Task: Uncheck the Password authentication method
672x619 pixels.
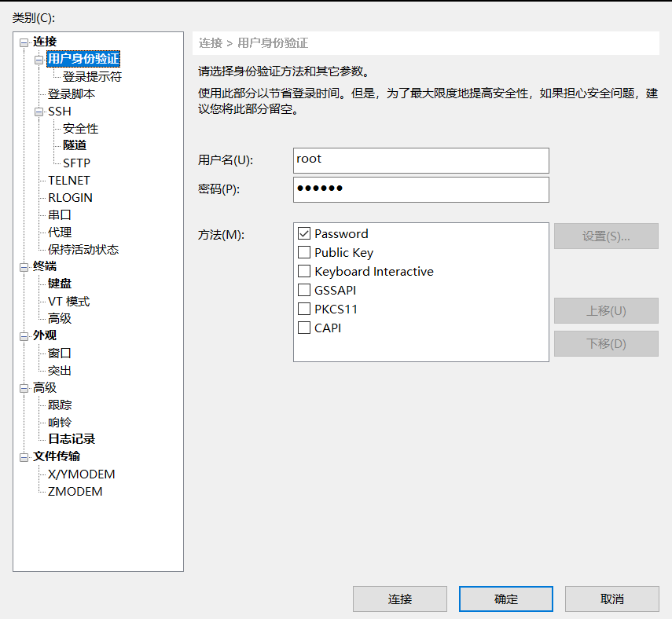Action: point(305,233)
